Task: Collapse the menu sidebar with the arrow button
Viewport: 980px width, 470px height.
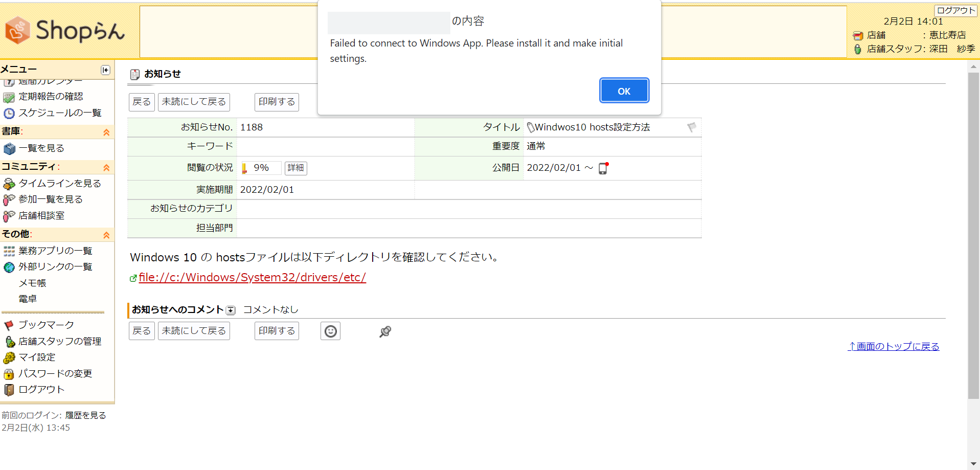Action: pos(105,70)
